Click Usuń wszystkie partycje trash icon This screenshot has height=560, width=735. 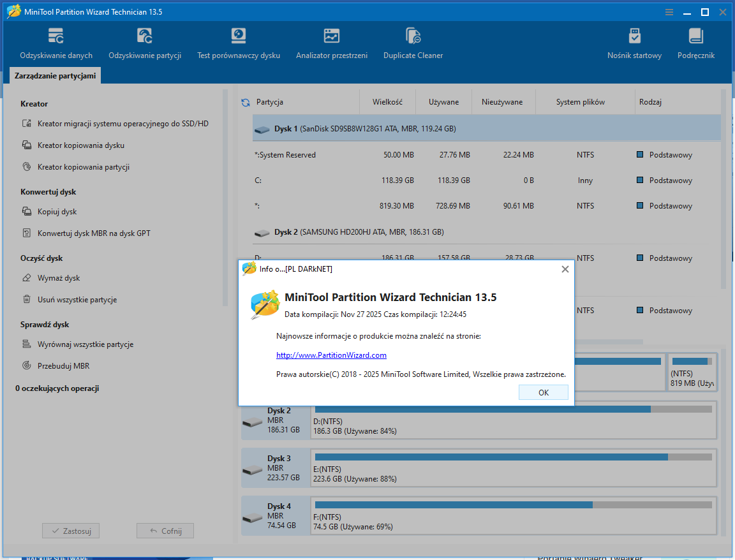tap(27, 299)
